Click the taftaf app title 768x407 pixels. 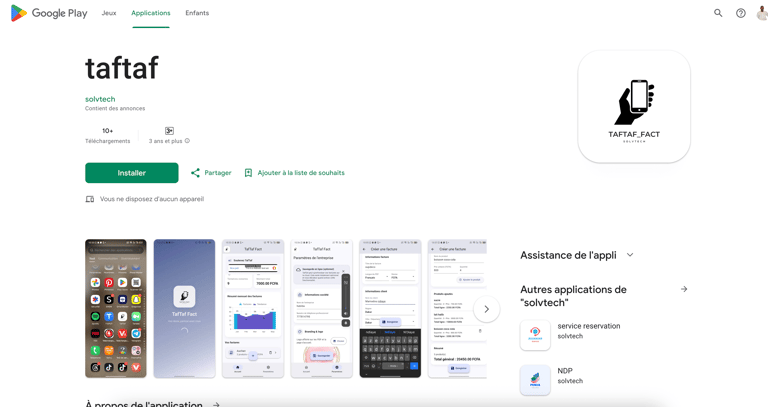pos(122,68)
